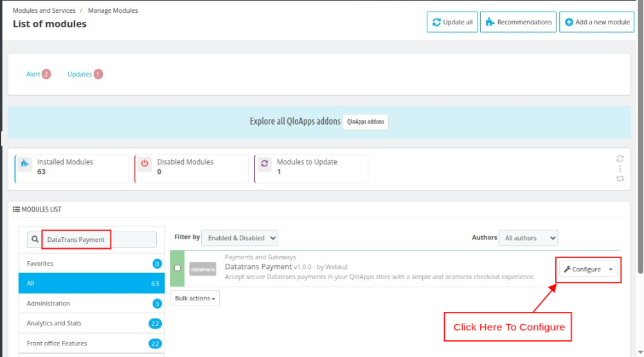The height and width of the screenshot is (357, 644).
Task: Click the Recommendations button
Action: pos(518,22)
